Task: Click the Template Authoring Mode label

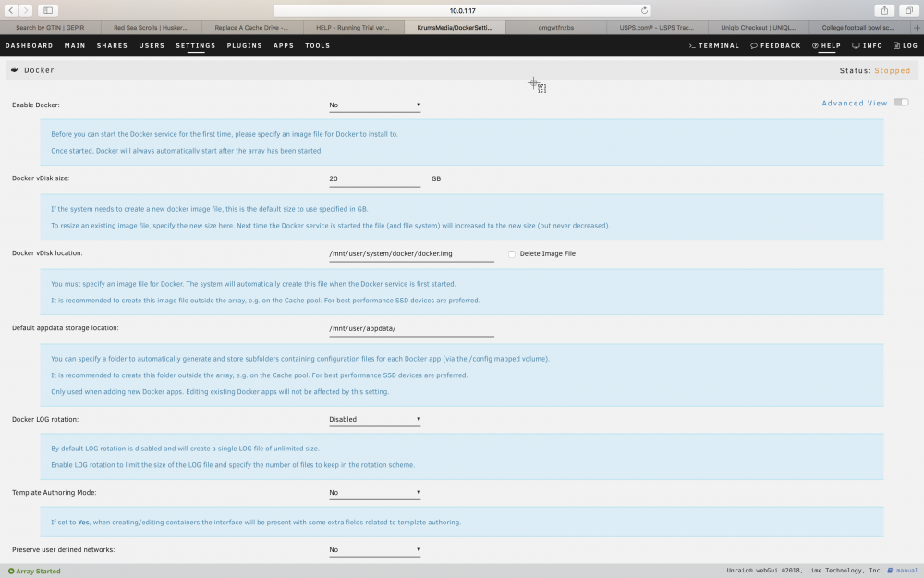Action: tap(55, 493)
